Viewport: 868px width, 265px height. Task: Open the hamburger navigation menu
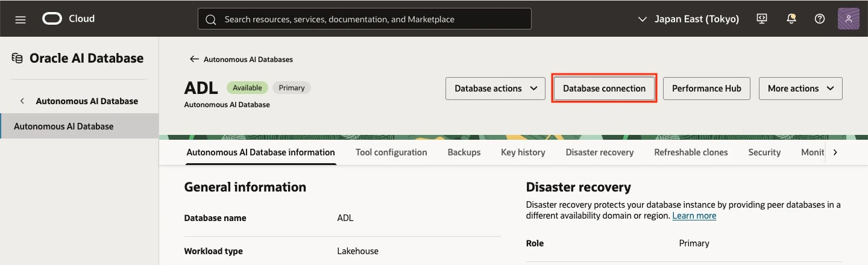pos(20,19)
